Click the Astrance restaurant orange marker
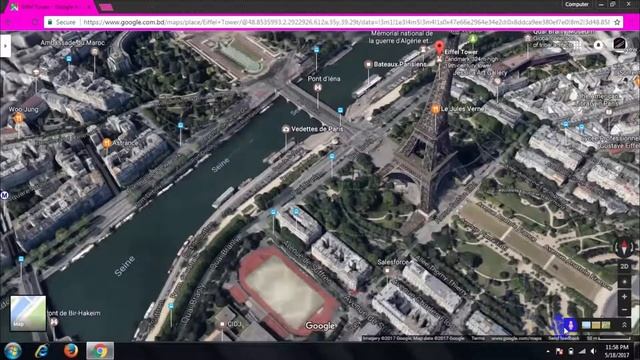 (107, 143)
